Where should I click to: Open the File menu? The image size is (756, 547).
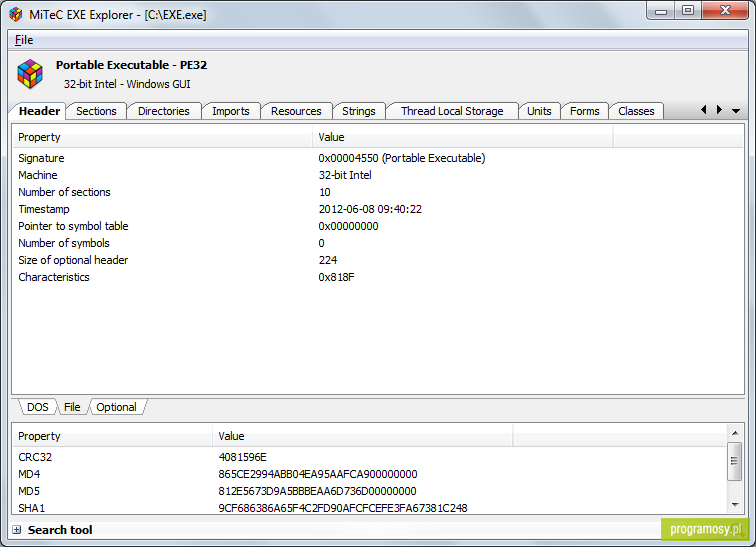(24, 40)
